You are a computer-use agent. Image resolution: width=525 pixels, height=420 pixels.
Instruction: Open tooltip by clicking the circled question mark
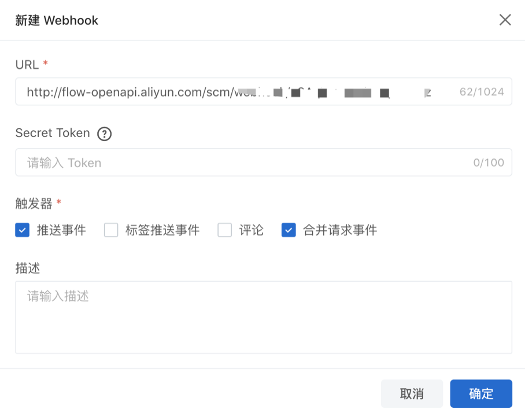(x=105, y=134)
